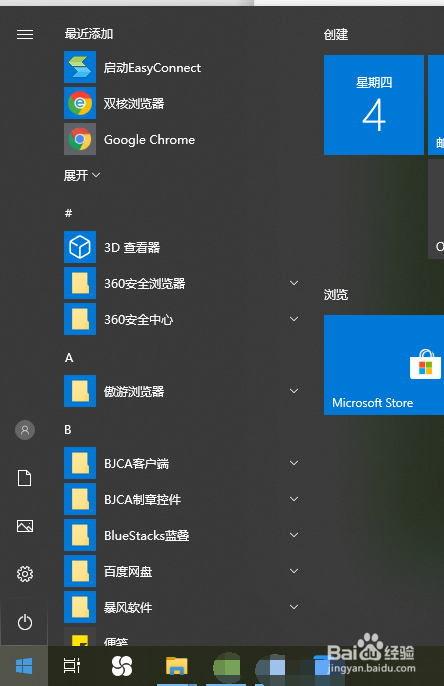The width and height of the screenshot is (444, 686).
Task: Click the 3D 查看器 text label
Action: [x=132, y=248]
